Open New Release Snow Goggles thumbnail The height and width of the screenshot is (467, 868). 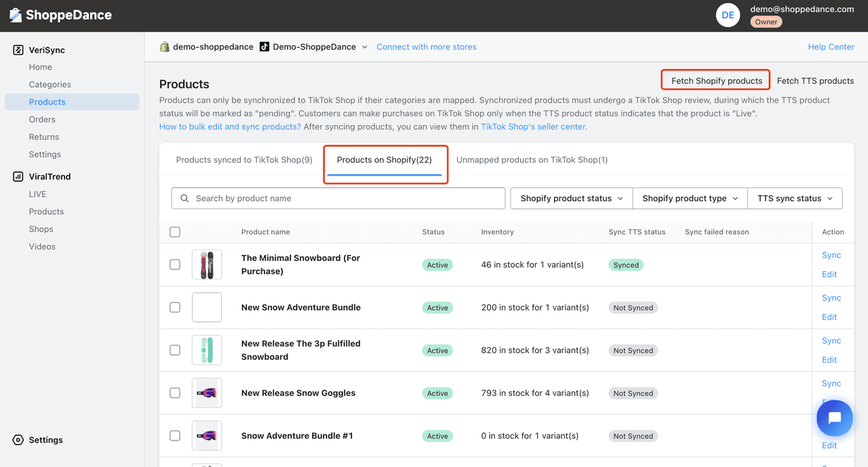coord(207,393)
